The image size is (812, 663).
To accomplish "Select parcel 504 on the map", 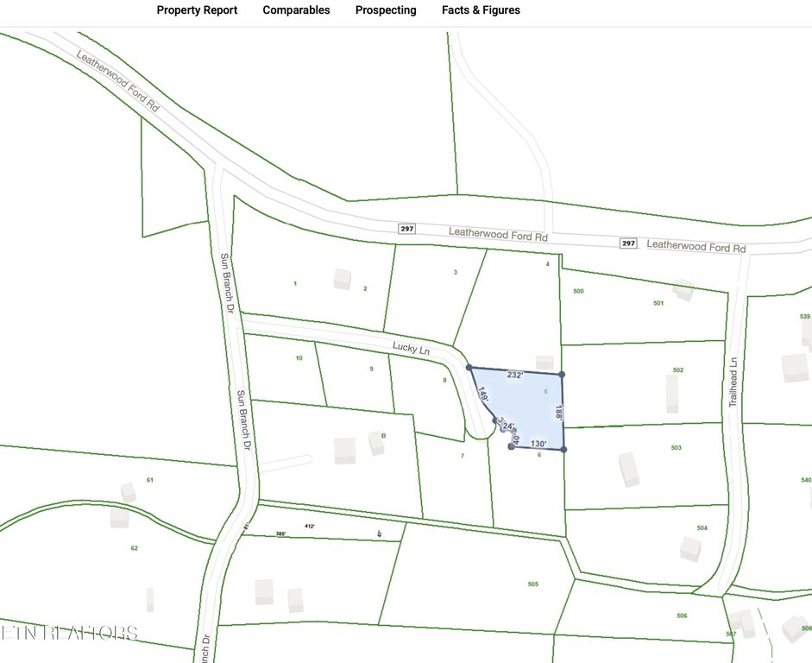I will click(x=702, y=527).
